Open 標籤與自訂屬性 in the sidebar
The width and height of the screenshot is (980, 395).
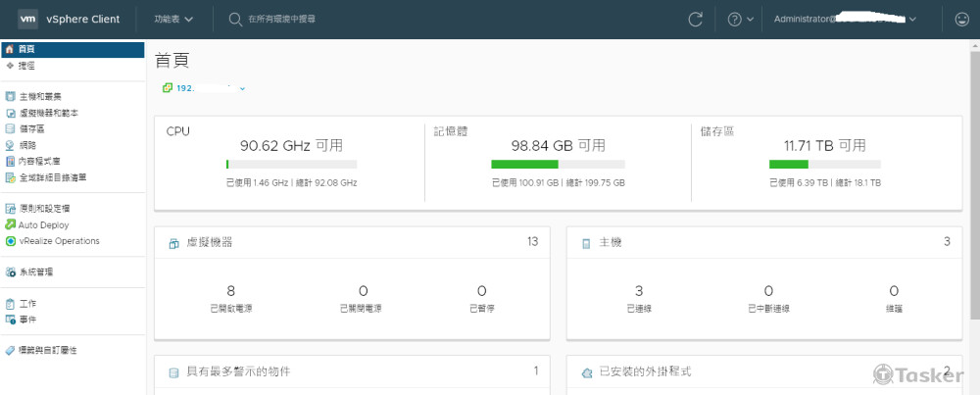point(47,350)
